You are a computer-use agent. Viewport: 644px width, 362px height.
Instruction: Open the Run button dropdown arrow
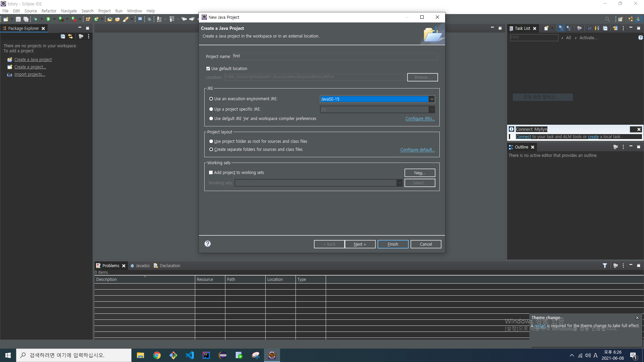tap(54, 19)
